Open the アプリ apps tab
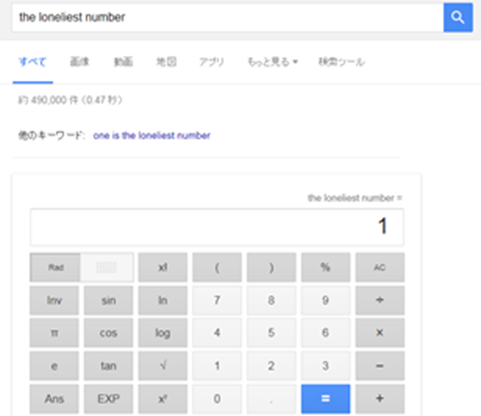 211,62
